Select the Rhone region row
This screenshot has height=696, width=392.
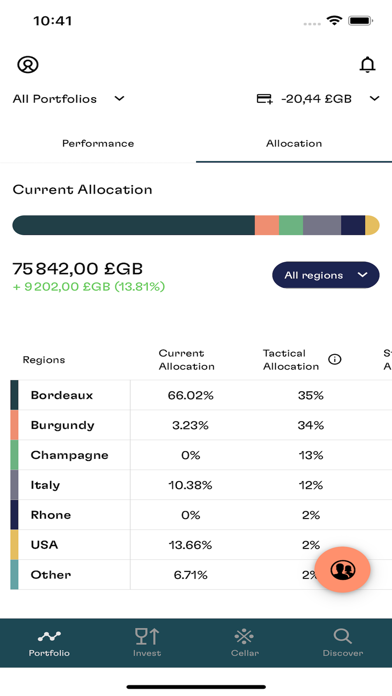[201, 515]
